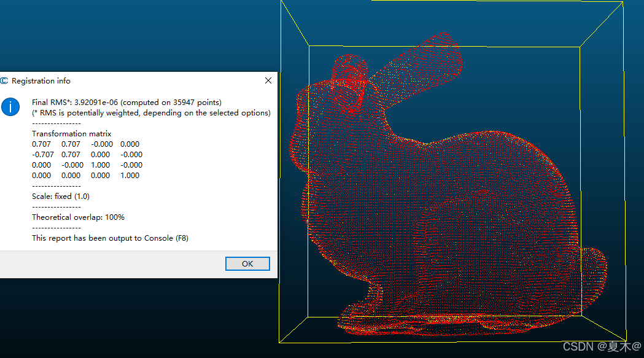The image size is (644, 358).
Task: Click the 'Transformation matrix' heading
Action: [71, 134]
